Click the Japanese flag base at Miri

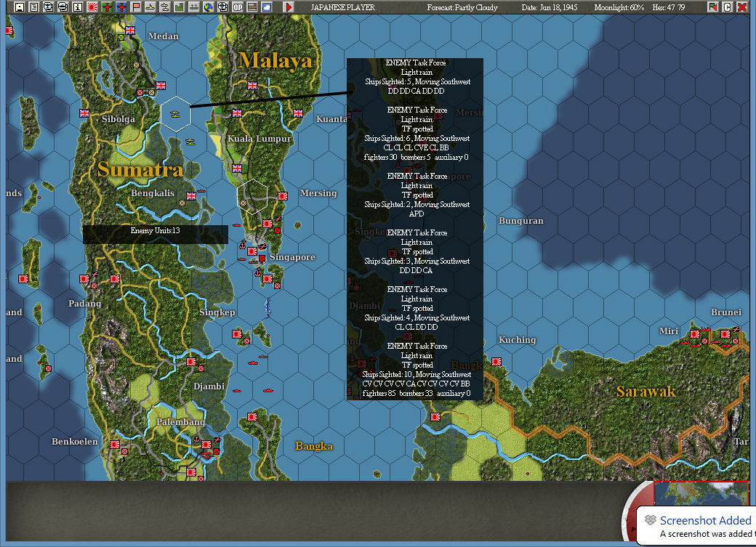[x=695, y=334]
